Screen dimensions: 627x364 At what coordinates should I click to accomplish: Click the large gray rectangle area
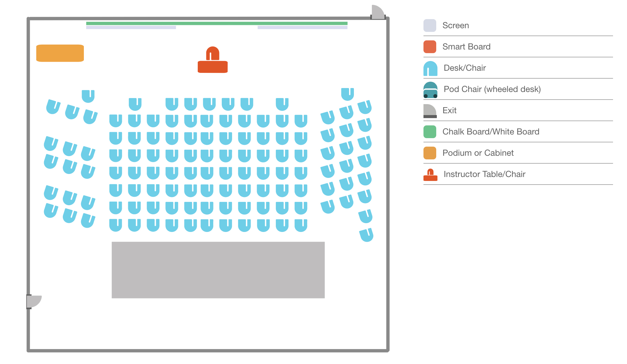tap(218, 270)
